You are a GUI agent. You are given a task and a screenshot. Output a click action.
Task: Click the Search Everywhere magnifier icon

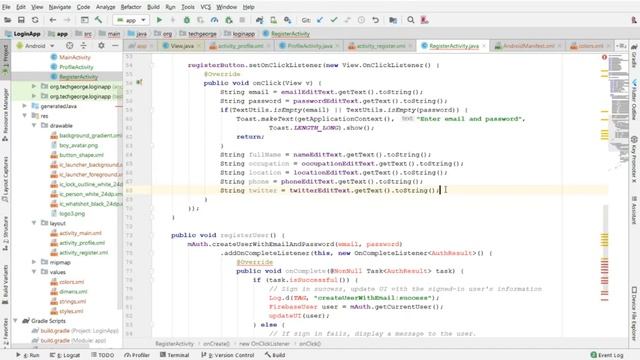point(411,20)
